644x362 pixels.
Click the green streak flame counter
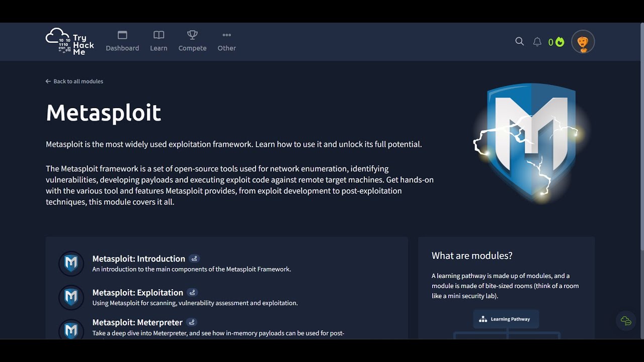point(556,42)
